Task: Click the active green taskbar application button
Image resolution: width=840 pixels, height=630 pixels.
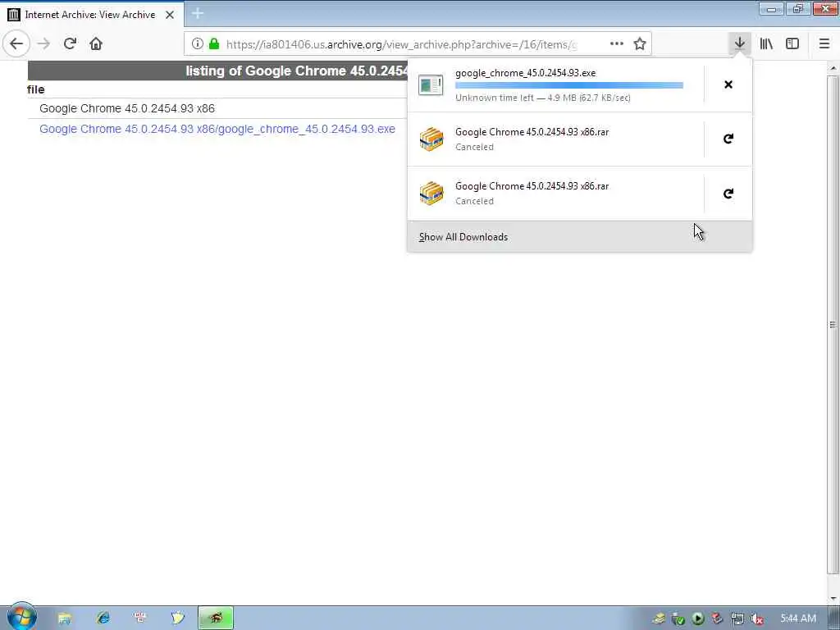Action: click(216, 619)
